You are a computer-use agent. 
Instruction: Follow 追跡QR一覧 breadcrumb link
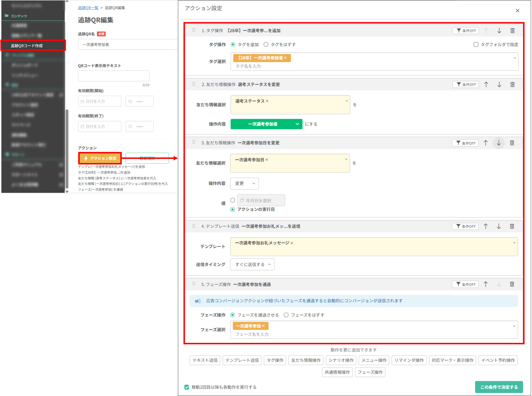point(88,8)
